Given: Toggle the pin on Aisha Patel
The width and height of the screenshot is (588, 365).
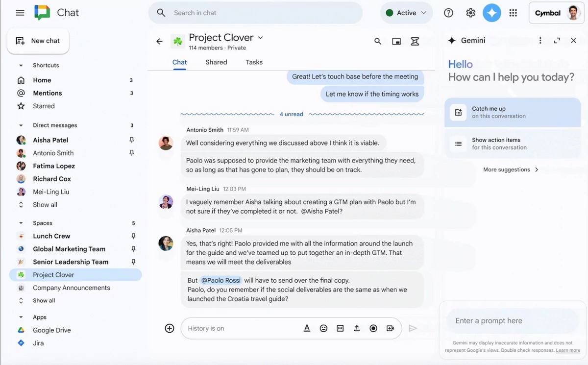Looking at the screenshot, I should (x=131, y=140).
